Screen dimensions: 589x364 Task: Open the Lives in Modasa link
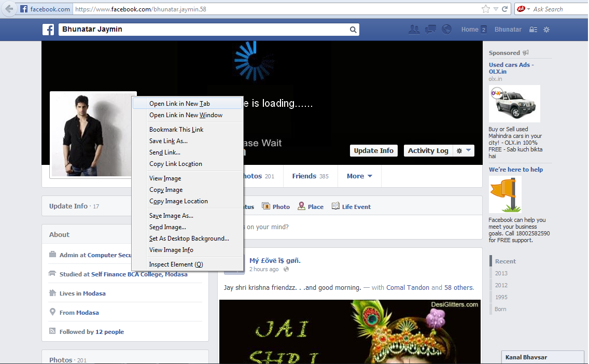[94, 293]
